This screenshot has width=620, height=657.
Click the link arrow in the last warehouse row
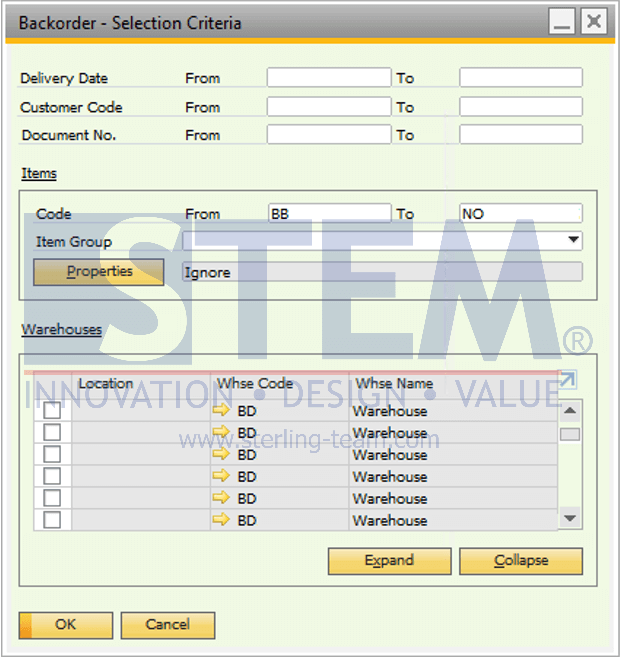tap(221, 520)
